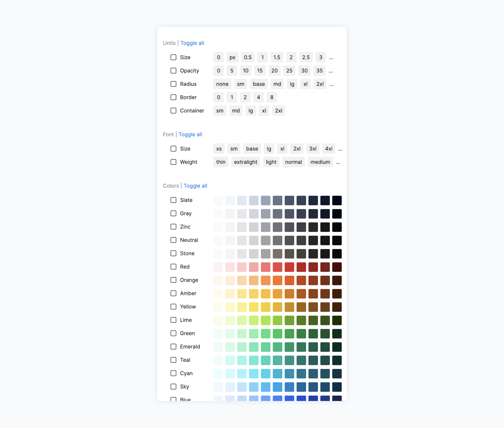Click the Stone row label

point(187,254)
